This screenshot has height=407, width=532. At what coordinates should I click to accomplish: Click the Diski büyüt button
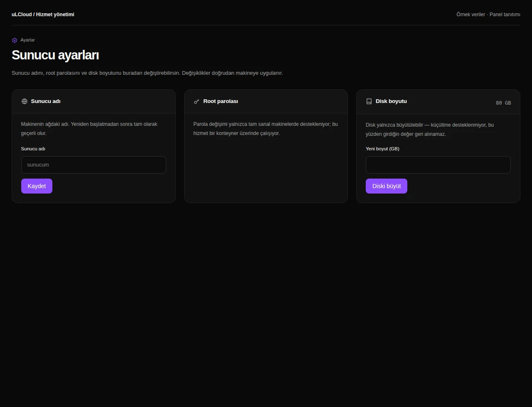pos(387,186)
